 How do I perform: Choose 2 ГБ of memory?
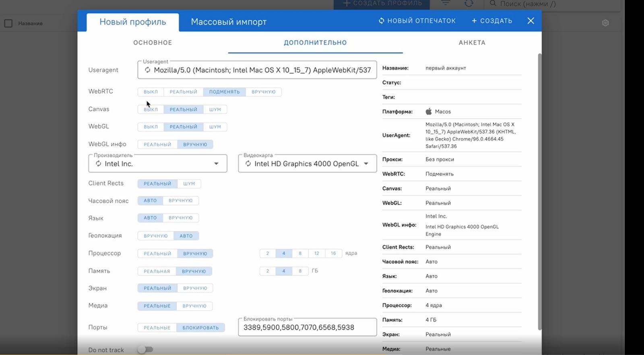tap(268, 271)
